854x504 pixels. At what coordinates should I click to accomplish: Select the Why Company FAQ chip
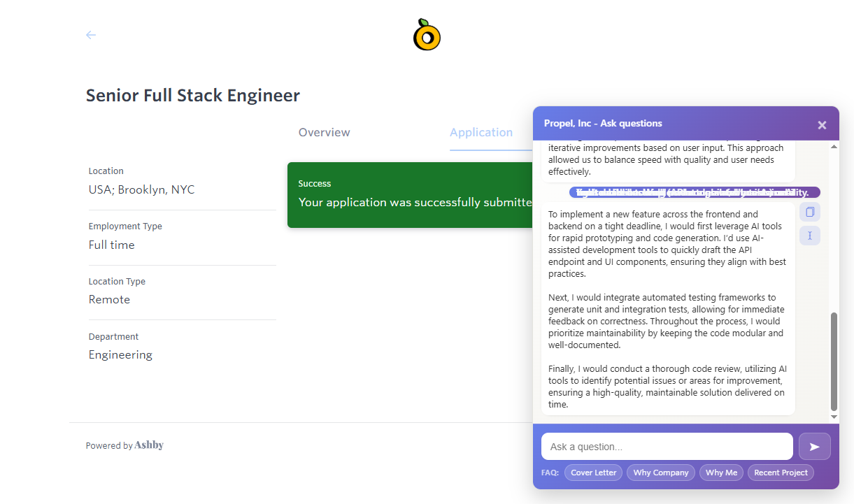click(x=661, y=473)
